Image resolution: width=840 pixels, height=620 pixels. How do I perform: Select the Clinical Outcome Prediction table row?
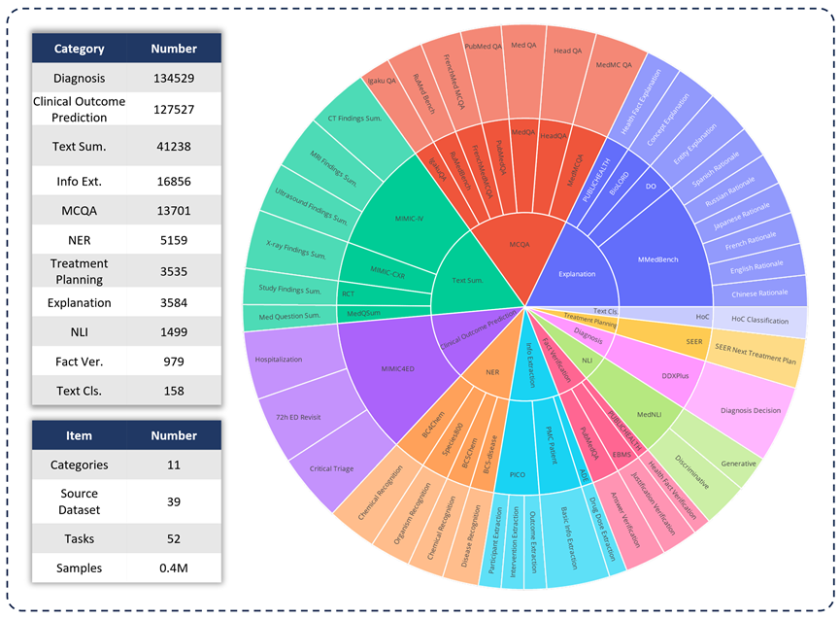coord(126,109)
